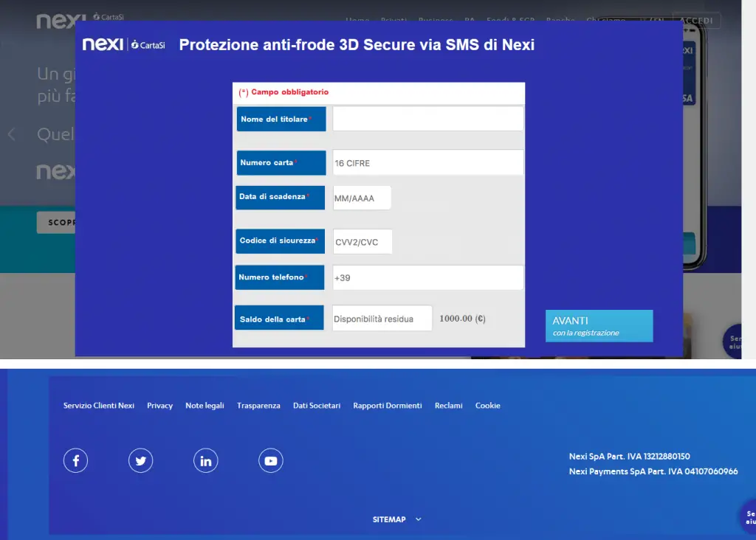Click the Numero telefono field showing +39

click(x=427, y=277)
